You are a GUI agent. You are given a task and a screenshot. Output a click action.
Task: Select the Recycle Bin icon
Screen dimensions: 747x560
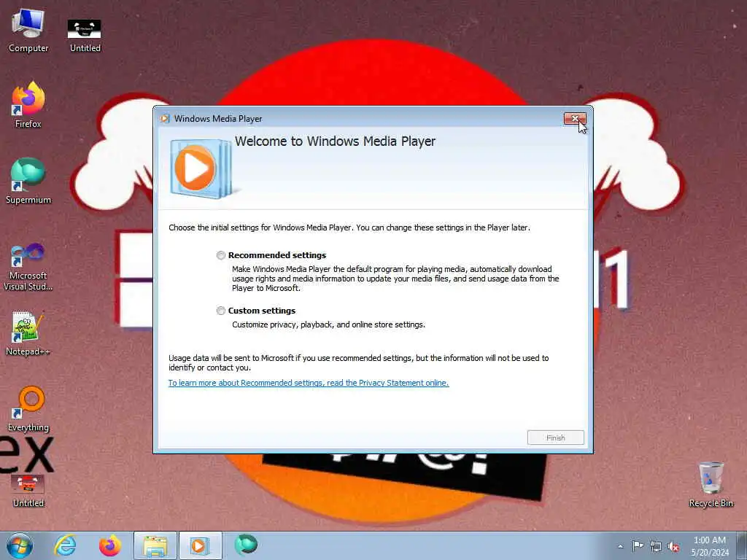(x=711, y=484)
